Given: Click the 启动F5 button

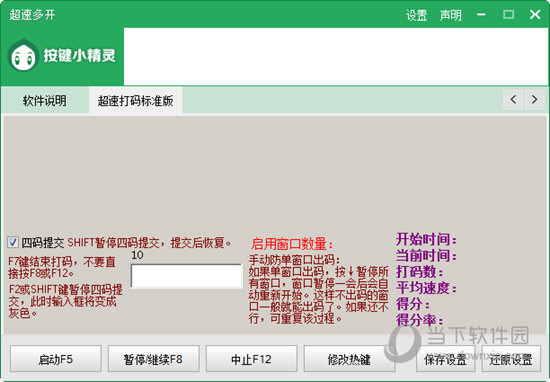Looking at the screenshot, I should pos(55,359).
